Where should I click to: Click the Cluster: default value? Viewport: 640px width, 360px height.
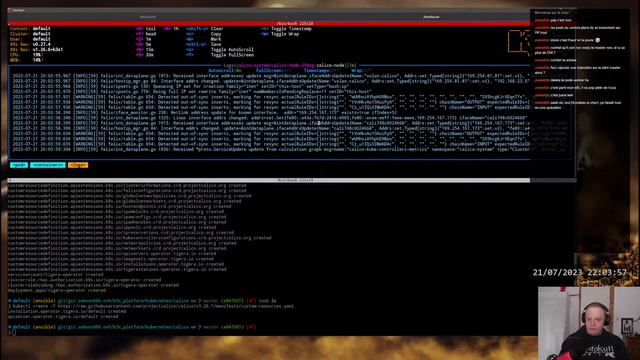coord(41,34)
